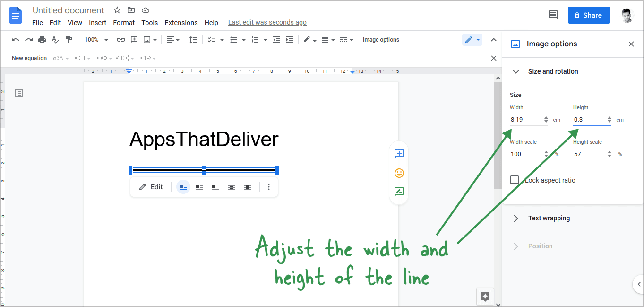Print the document via printer icon
The image size is (644, 307).
point(42,40)
